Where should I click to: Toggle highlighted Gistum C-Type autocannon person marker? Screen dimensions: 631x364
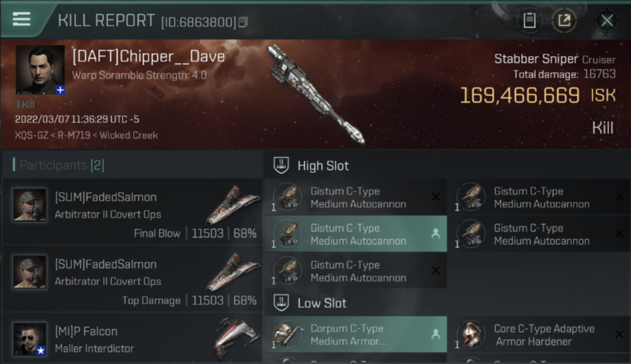[435, 234]
